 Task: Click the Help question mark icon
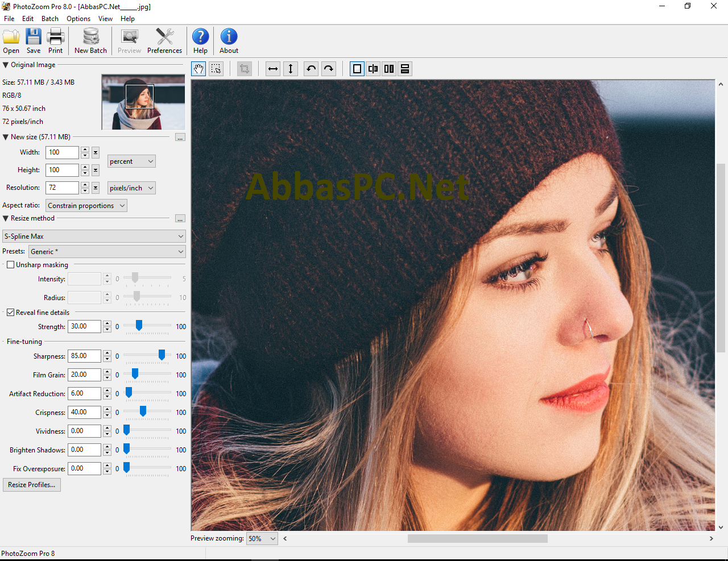tap(200, 41)
